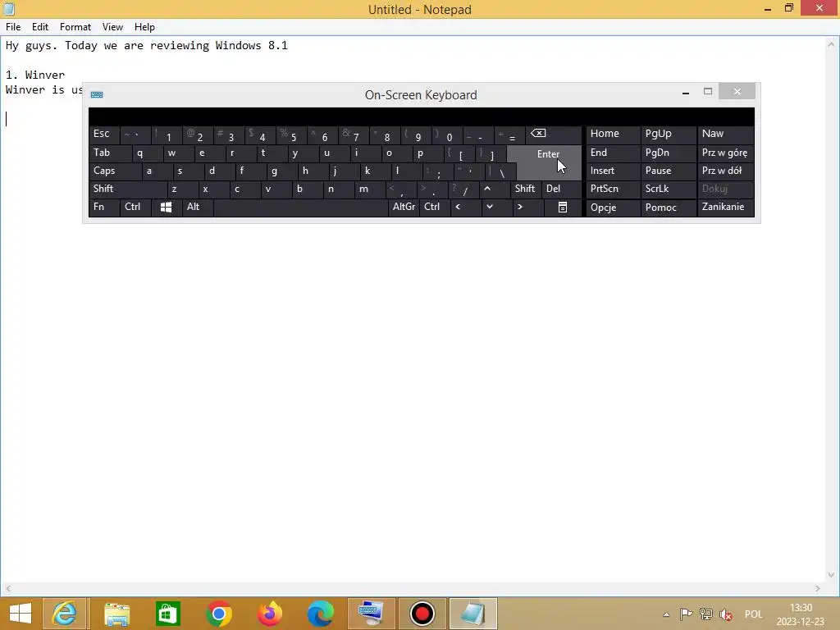Viewport: 840px width, 630px height.
Task: Open the File menu in Notepad
Action: (13, 27)
